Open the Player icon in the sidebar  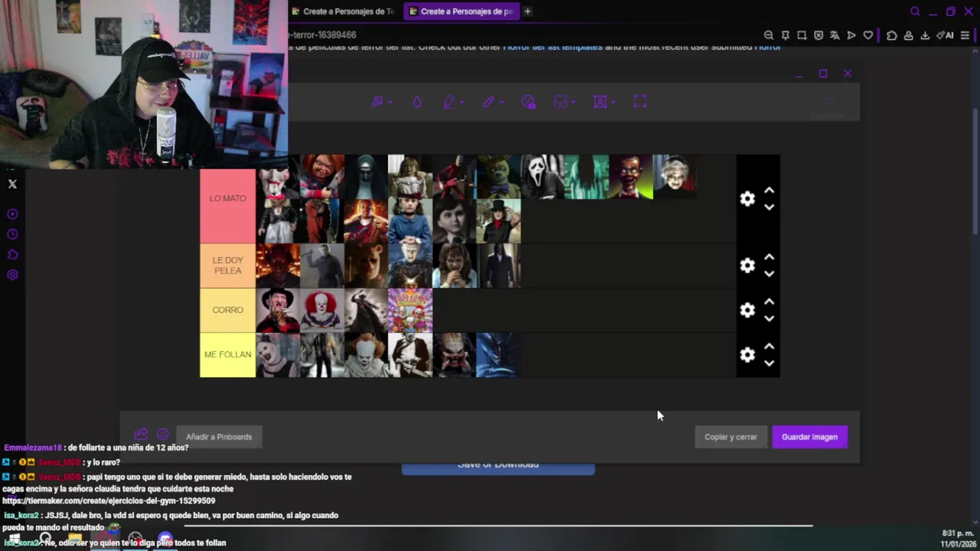(12, 214)
